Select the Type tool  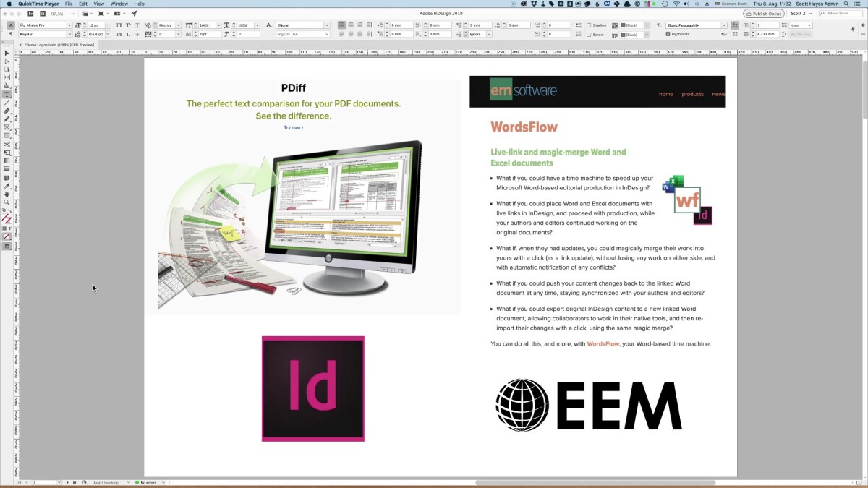point(7,95)
